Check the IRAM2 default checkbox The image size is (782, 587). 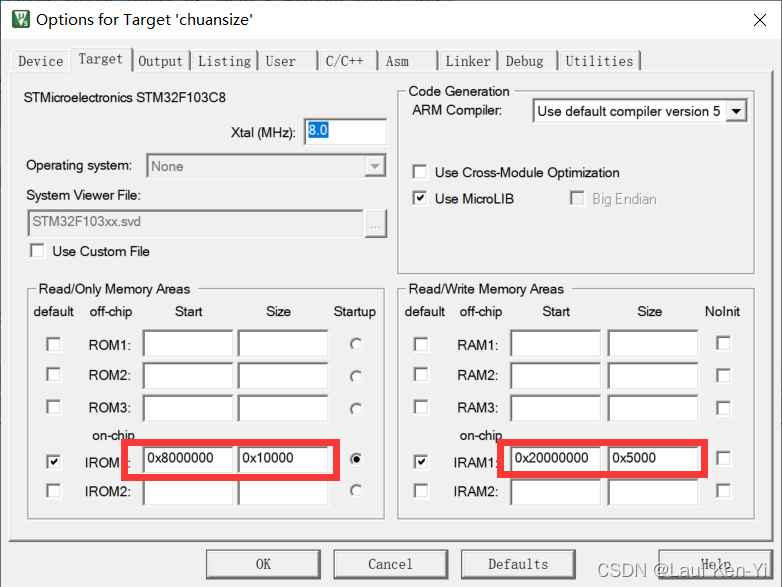coord(421,491)
